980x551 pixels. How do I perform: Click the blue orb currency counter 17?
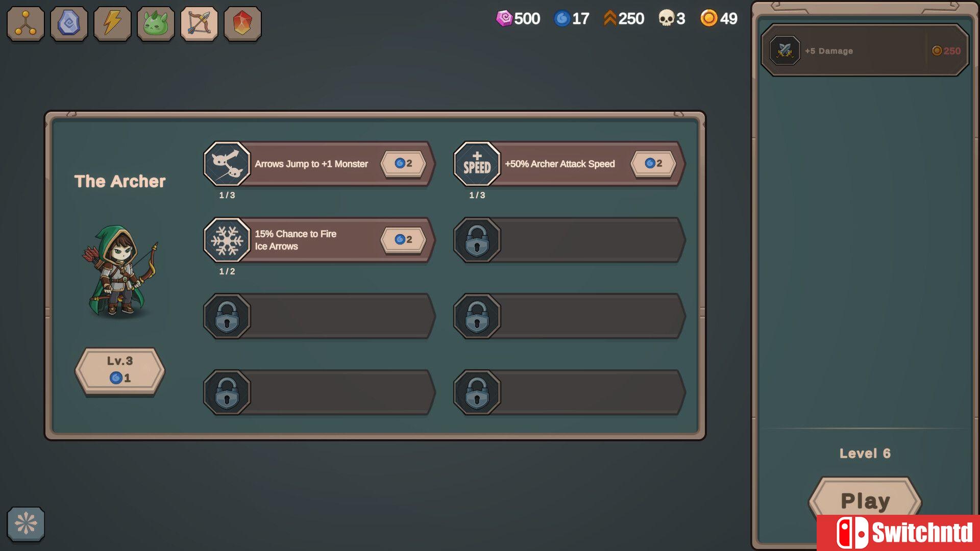[x=572, y=19]
